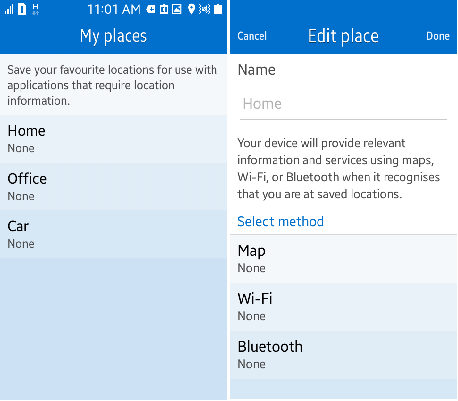The image size is (458, 401).
Task: Tap the vibrate mode icon in status bar
Action: click(x=204, y=9)
